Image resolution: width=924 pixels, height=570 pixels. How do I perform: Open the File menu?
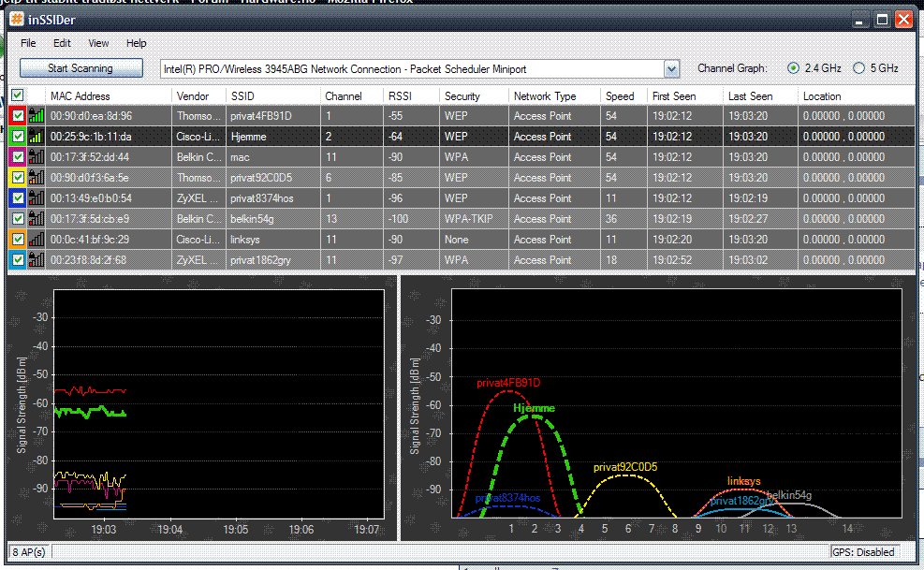pos(28,43)
